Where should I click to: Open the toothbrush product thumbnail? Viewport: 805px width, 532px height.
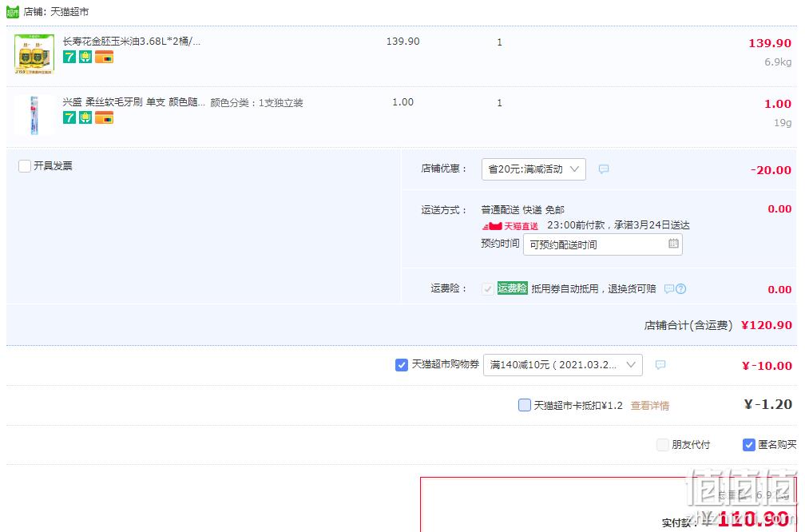click(x=34, y=115)
